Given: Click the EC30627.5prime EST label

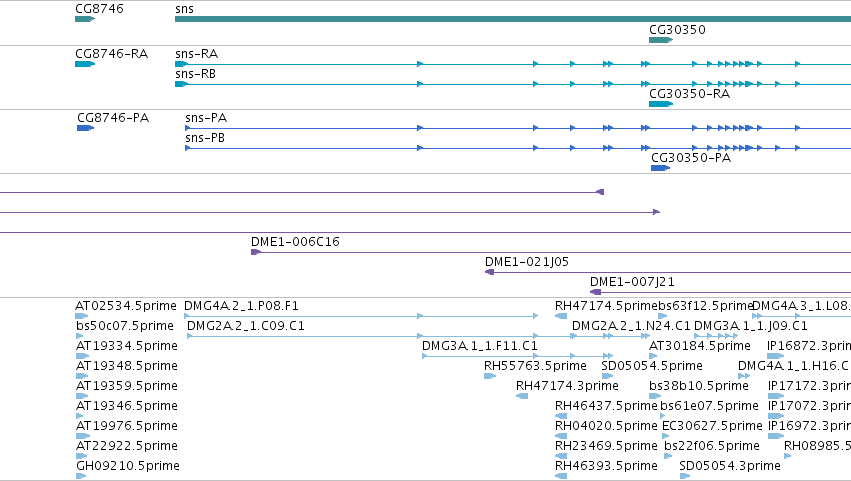Looking at the screenshot, I should click(x=712, y=426).
